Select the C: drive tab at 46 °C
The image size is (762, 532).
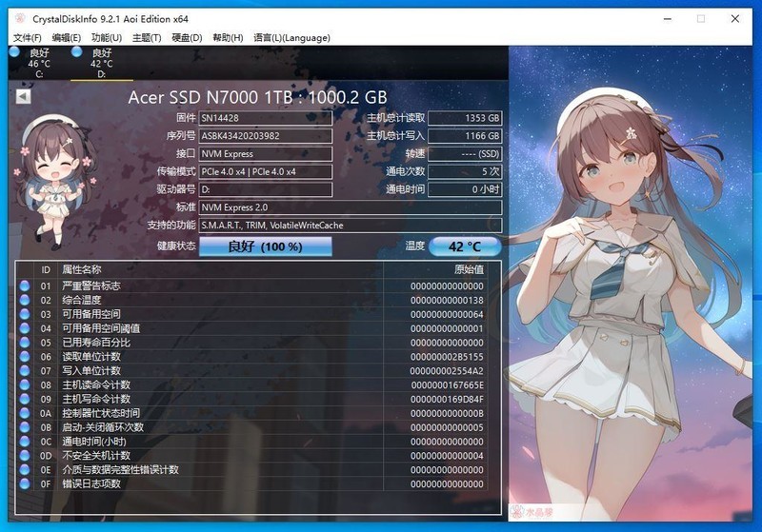39,63
